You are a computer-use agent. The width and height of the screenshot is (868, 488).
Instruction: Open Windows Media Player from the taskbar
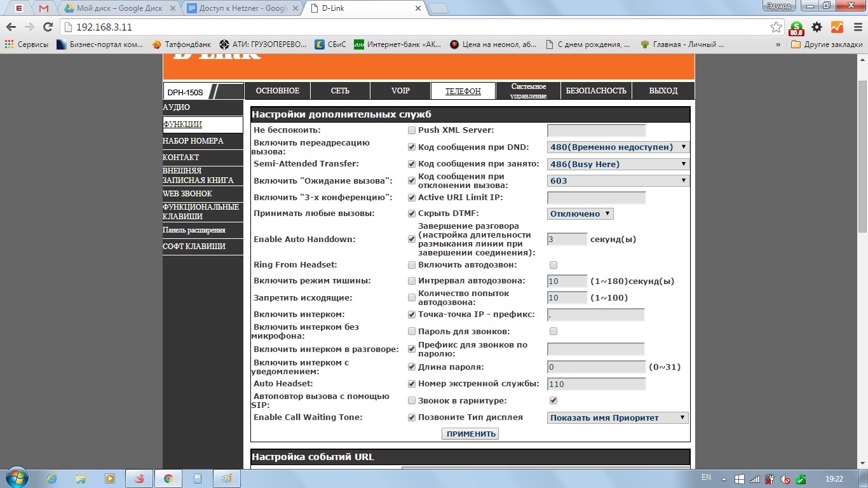pos(110,478)
